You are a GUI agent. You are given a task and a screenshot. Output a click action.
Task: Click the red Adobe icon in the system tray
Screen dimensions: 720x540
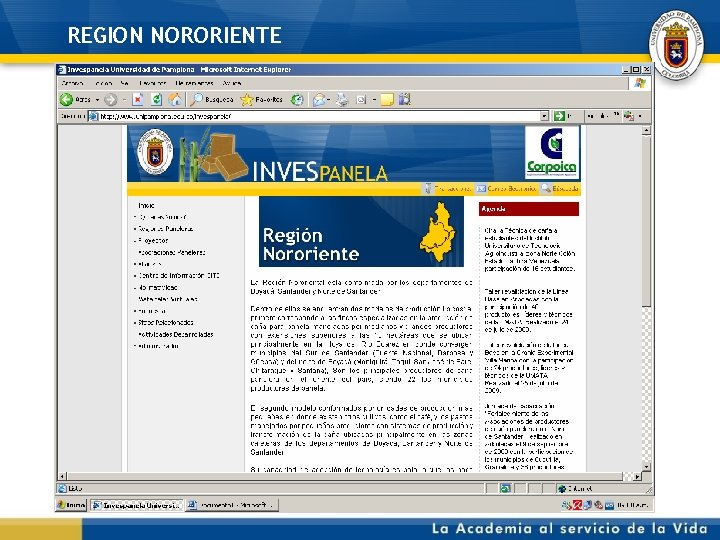577,505
